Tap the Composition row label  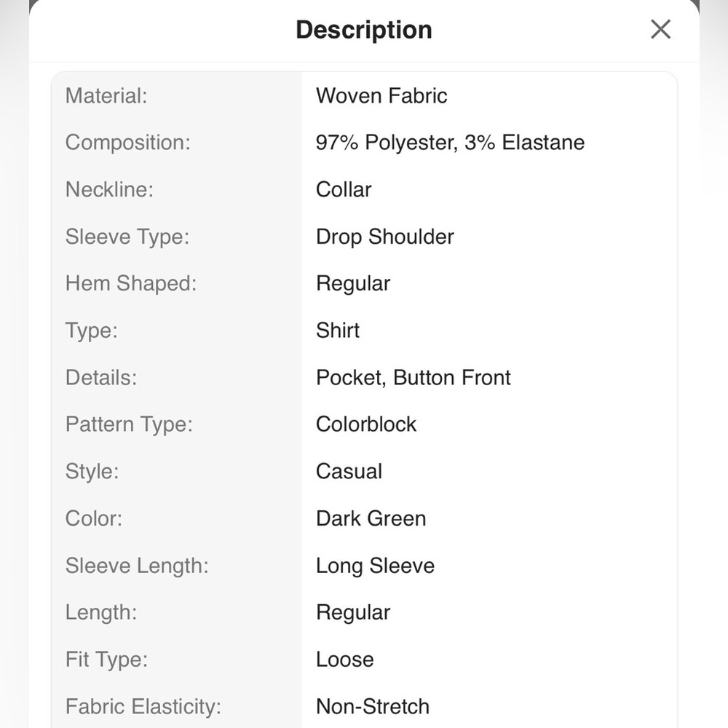(x=127, y=143)
